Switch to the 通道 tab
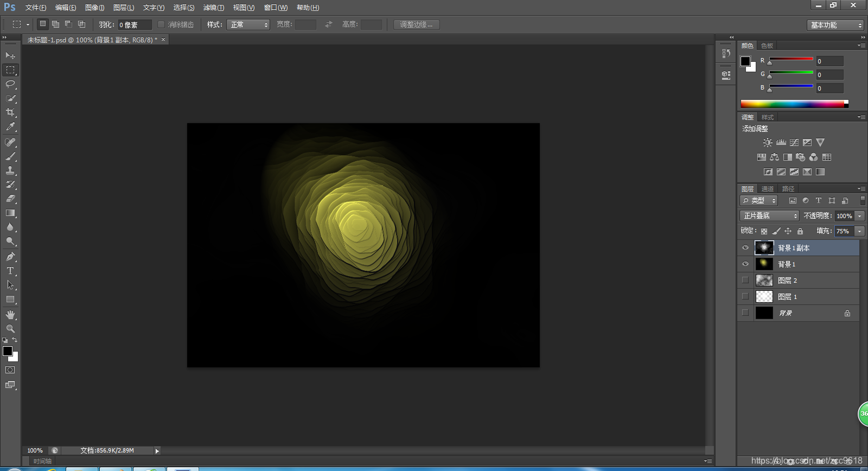 [x=768, y=189]
